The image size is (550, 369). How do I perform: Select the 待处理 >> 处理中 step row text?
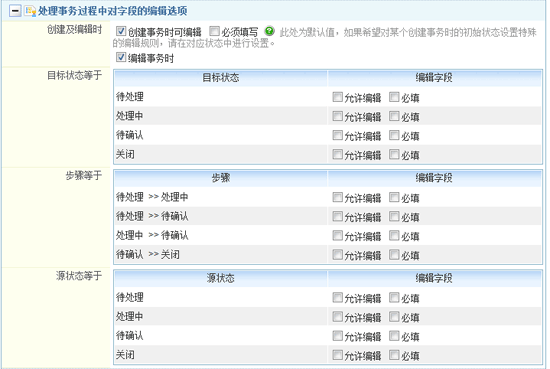(x=152, y=197)
